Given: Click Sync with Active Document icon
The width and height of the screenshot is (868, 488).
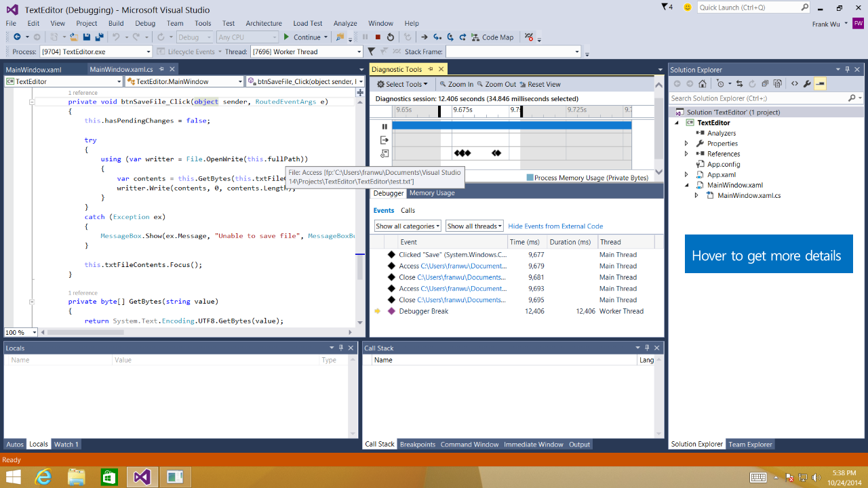Looking at the screenshot, I should pyautogui.click(x=740, y=84).
